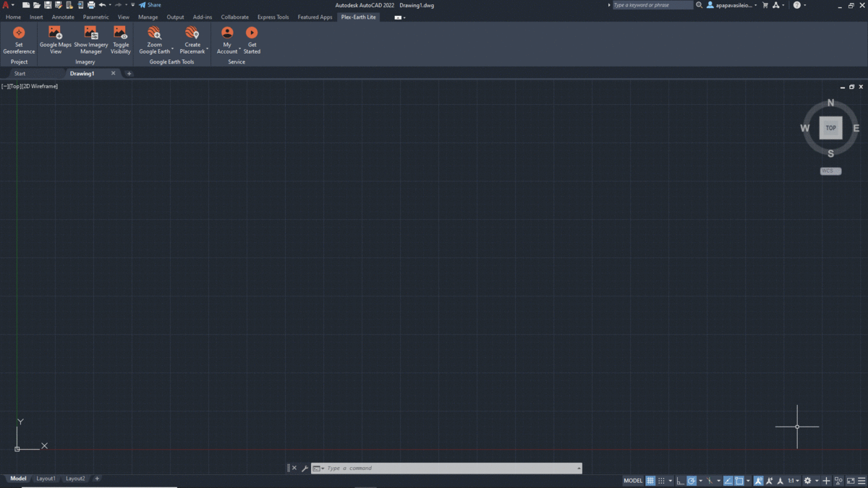Expand the polar tracking angle arrow
Image resolution: width=868 pixels, height=488 pixels.
click(700, 481)
